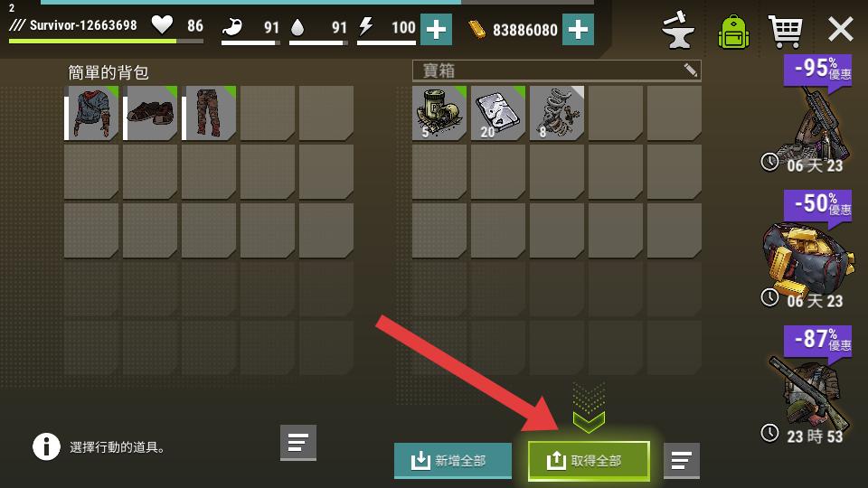Close the inventory screen with X

click(x=840, y=29)
